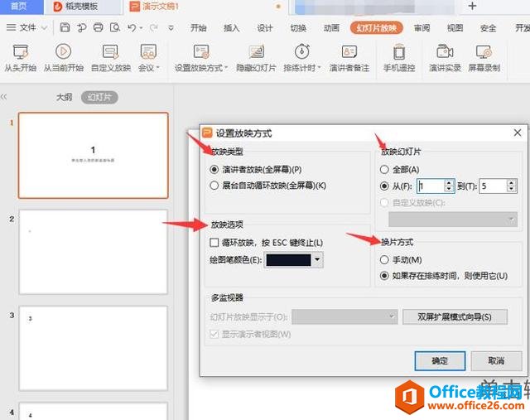
Task: Open the 审阅 ribbon tab
Action: pyautogui.click(x=422, y=27)
